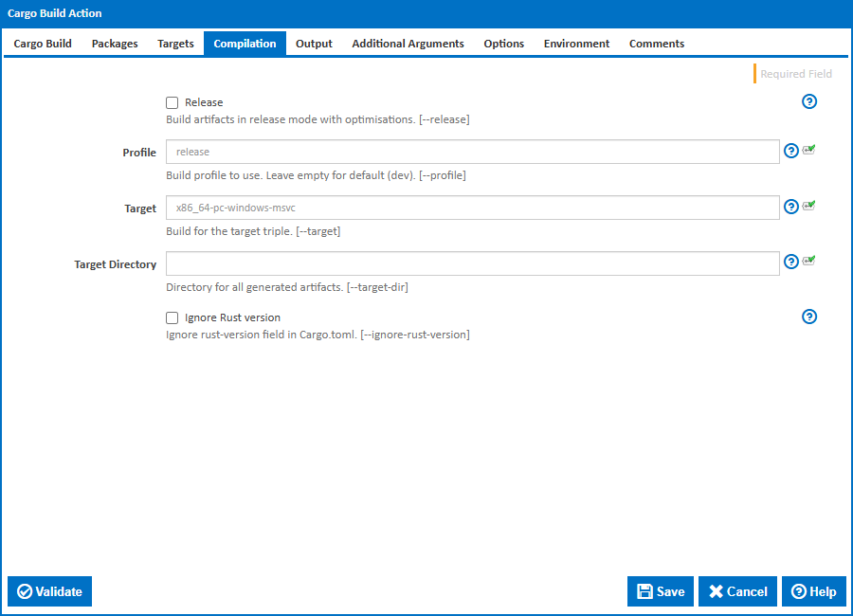The height and width of the screenshot is (616, 853).
Task: Open the Additional Arguments tab
Action: [x=408, y=44]
